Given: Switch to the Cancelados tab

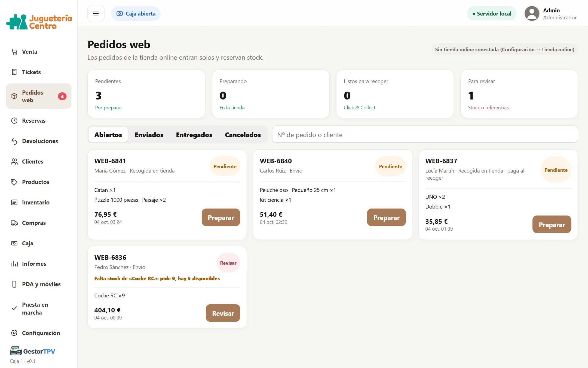Looking at the screenshot, I should [243, 135].
